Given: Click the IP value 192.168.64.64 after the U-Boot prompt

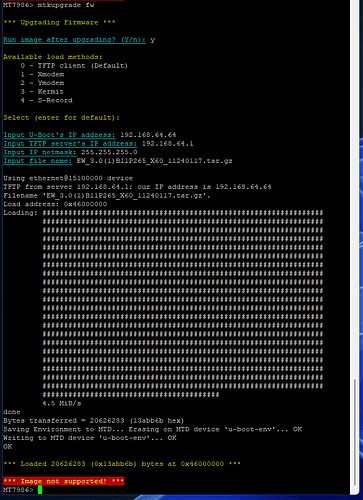Looking at the screenshot, I should click(148, 135).
